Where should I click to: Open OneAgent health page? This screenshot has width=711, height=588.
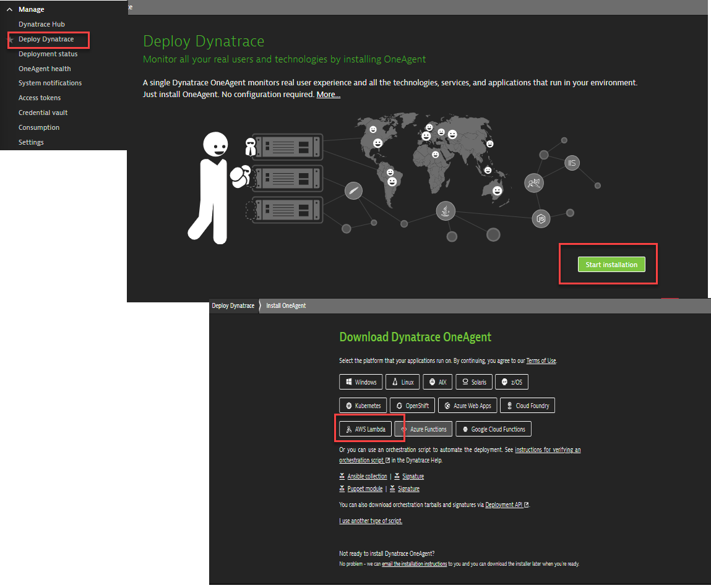tap(45, 69)
